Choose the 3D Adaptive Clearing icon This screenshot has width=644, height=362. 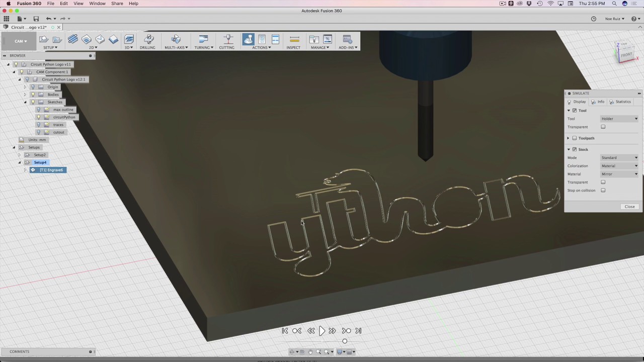129,39
